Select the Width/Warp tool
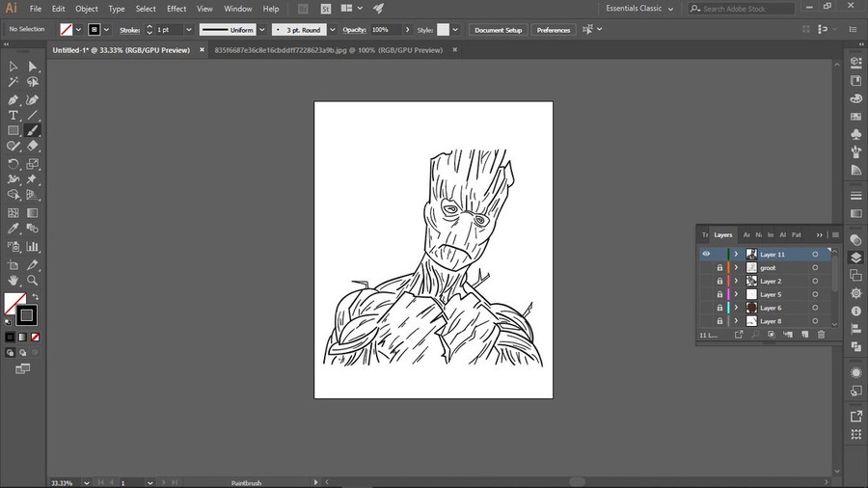Image resolution: width=868 pixels, height=488 pixels. pyautogui.click(x=13, y=179)
